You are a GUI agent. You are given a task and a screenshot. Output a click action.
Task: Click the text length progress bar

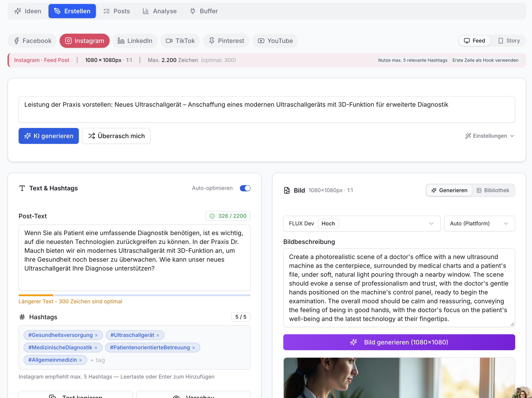point(134,295)
